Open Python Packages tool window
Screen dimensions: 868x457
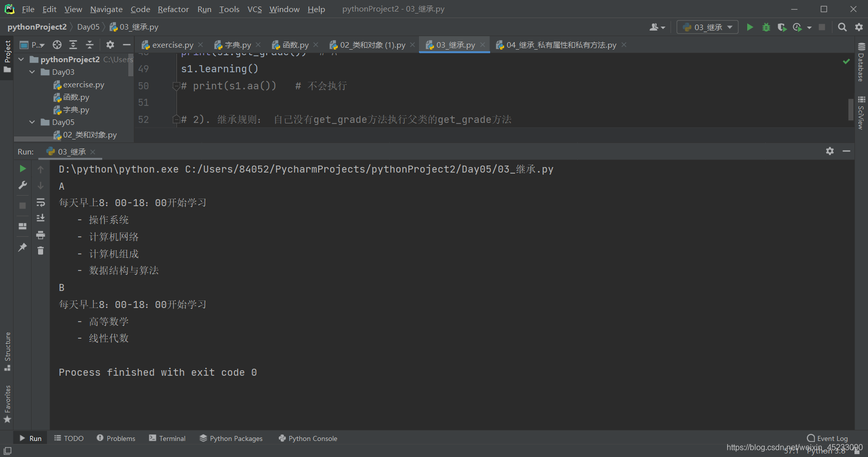pos(231,438)
